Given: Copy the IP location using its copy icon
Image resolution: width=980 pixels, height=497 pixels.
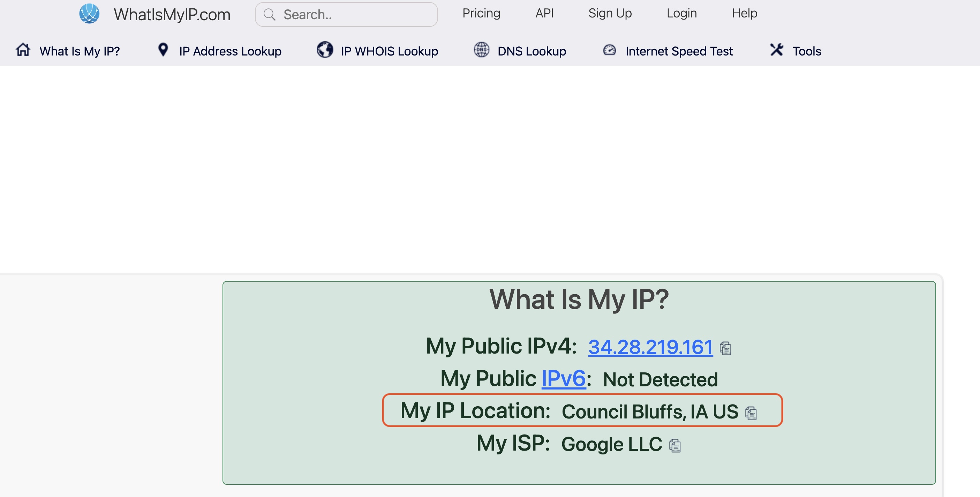Looking at the screenshot, I should [751, 413].
